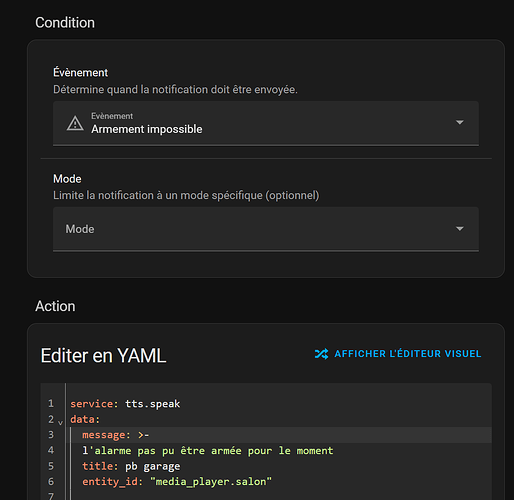Image resolution: width=514 pixels, height=500 pixels.
Task: Click the Condition section heading
Action: [65, 23]
